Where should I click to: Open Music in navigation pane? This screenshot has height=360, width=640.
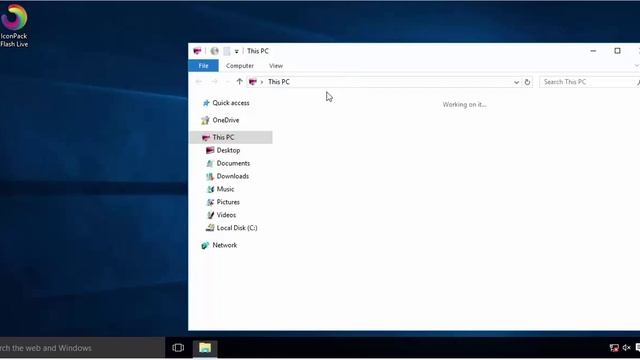click(x=225, y=189)
